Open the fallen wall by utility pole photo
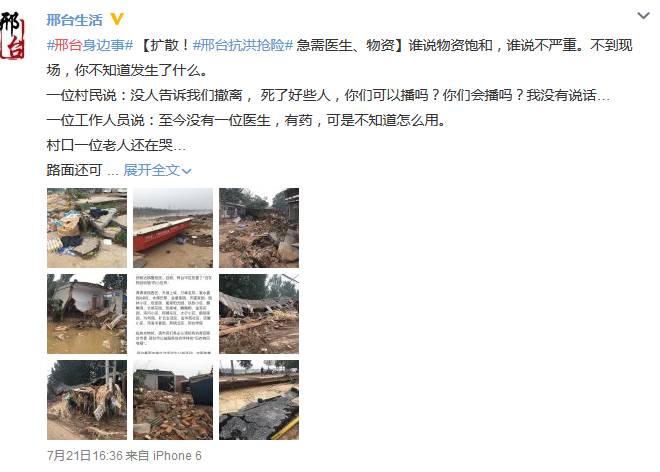Image resolution: width=660 pixels, height=472 pixels. point(87,400)
